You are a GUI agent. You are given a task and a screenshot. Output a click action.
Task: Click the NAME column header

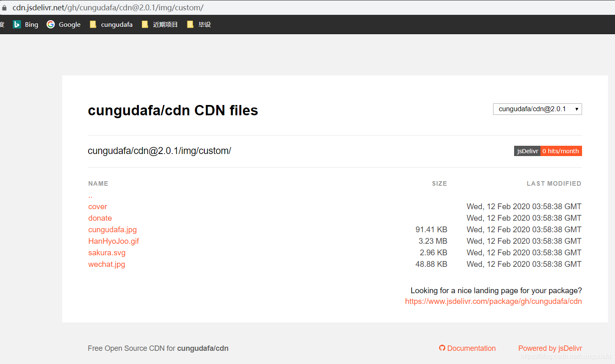pos(98,184)
